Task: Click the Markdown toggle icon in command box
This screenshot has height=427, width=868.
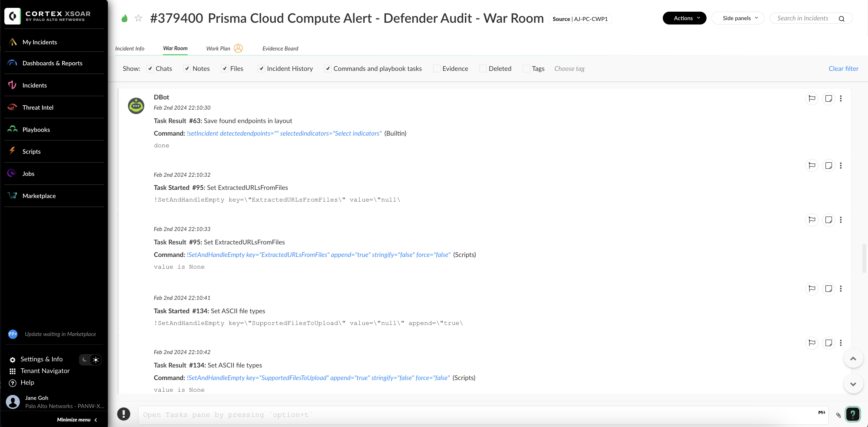Action: pos(821,412)
